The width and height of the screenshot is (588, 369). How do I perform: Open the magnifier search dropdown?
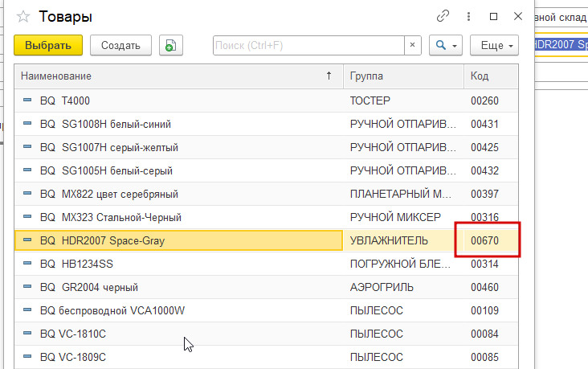(446, 45)
